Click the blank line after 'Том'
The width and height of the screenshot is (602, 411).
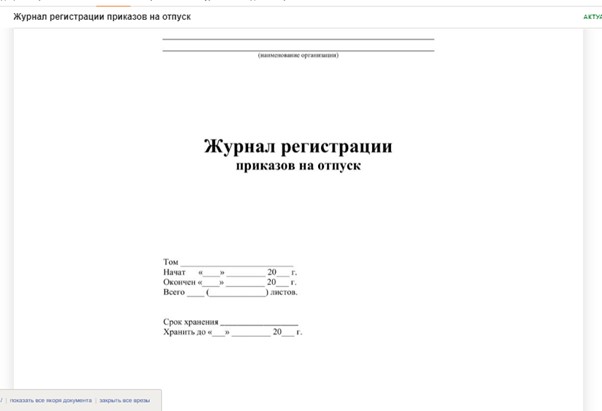[x=236, y=264]
